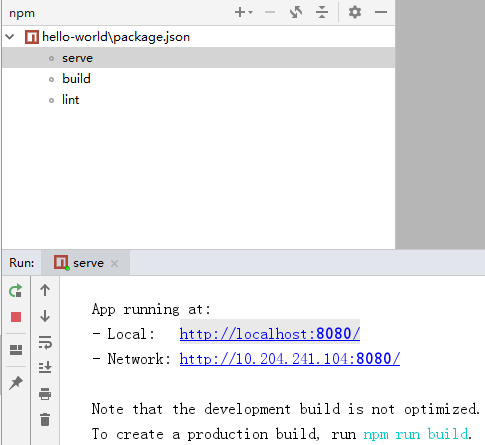This screenshot has height=445, width=485.
Task: Toggle scroll to end of console
Action: [45, 367]
